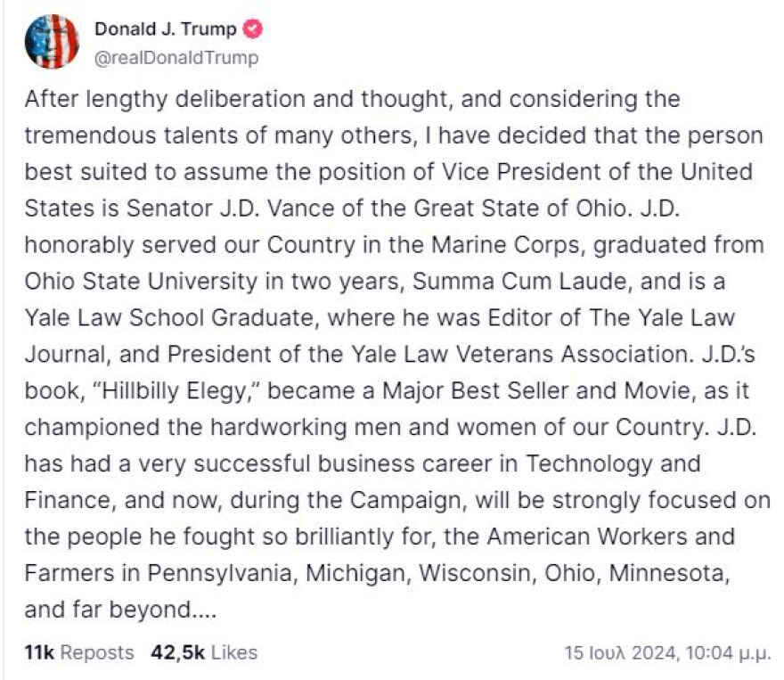The width and height of the screenshot is (784, 680).
Task: Open the Donald J. Trump display name
Action: point(166,29)
